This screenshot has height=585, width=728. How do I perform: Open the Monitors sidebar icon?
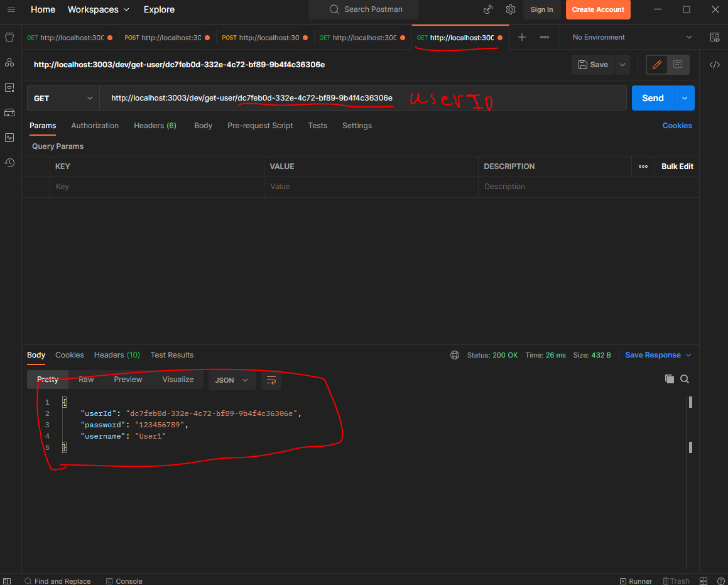[9, 138]
